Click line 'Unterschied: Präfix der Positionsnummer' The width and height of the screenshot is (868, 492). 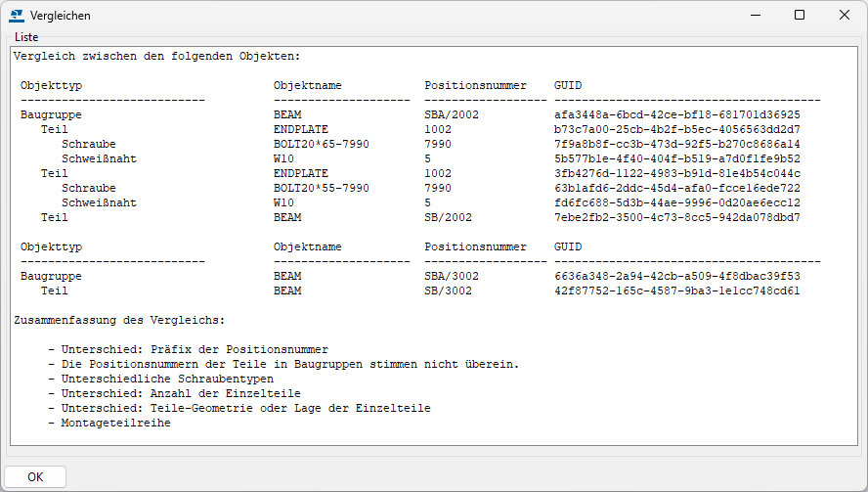coord(195,349)
